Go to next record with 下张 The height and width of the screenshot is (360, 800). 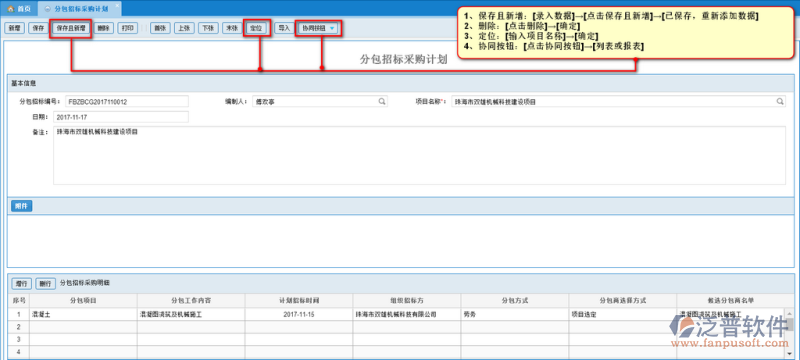click(208, 29)
